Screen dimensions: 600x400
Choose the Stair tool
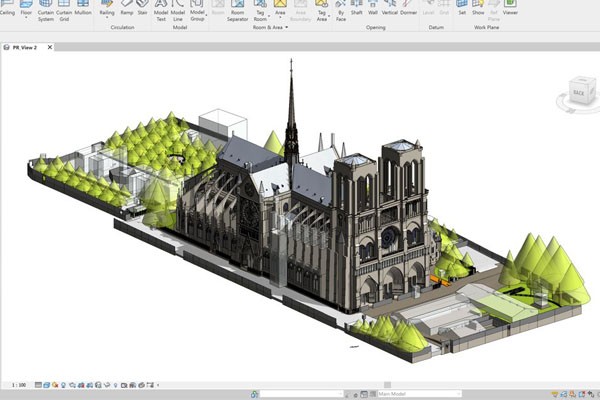[142, 8]
